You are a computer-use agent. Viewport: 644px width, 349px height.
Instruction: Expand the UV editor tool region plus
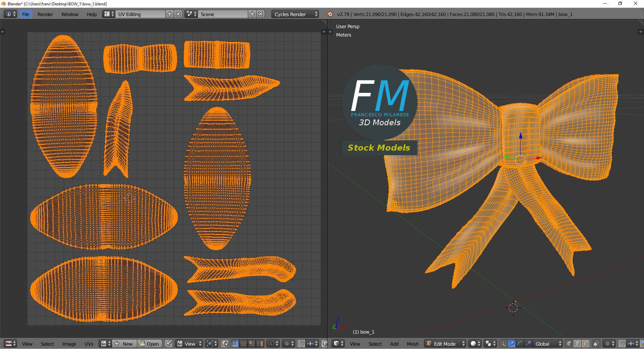coord(2,32)
